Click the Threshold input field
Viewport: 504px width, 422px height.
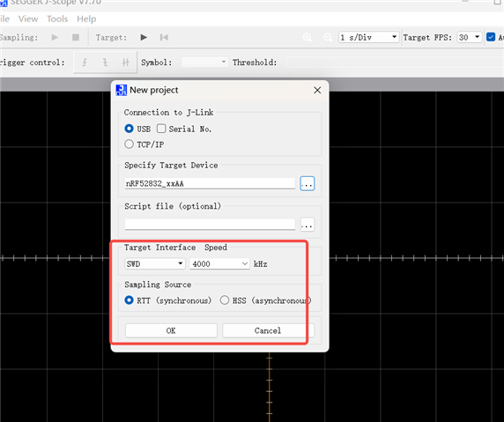coord(395,62)
